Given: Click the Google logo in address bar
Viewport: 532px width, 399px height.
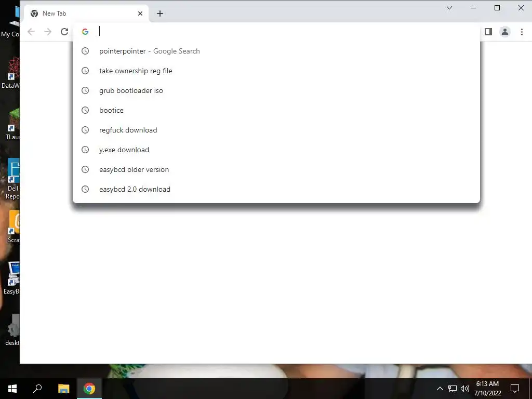Looking at the screenshot, I should point(85,32).
